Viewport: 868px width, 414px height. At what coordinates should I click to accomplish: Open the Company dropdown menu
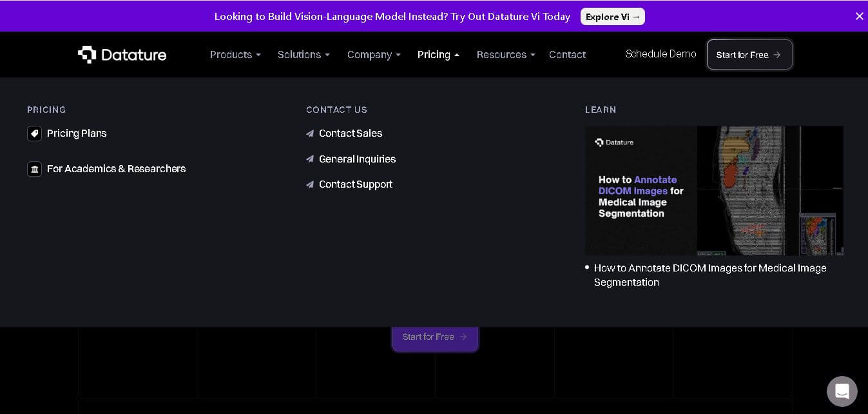(374, 55)
